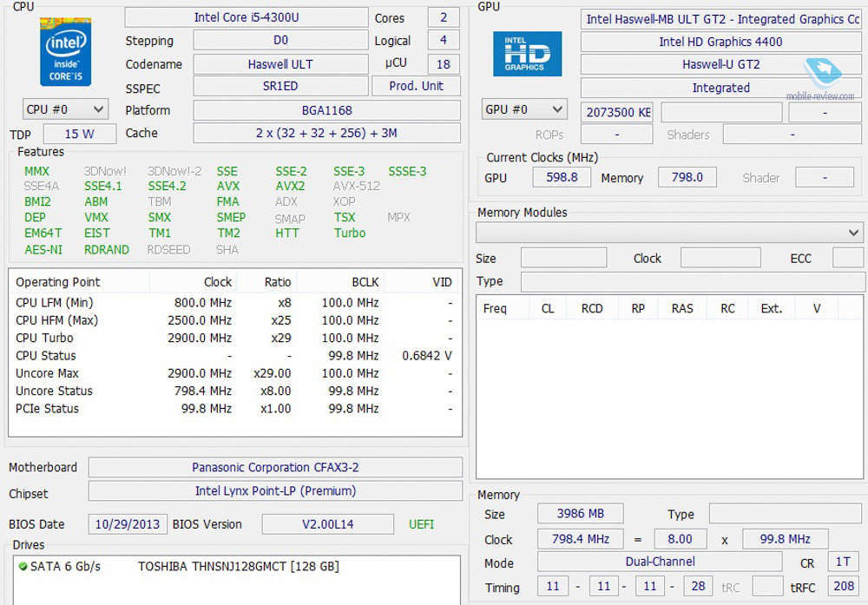The width and height of the screenshot is (868, 605).
Task: Click the Dual-Channel mode field
Action: (x=660, y=562)
